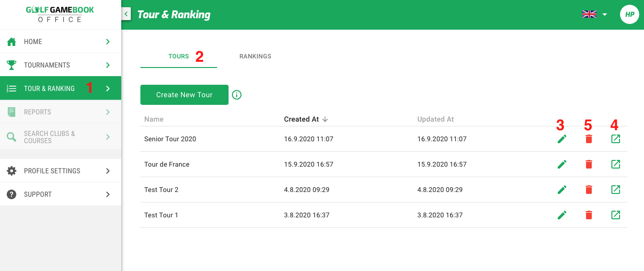Open the Search Clubs & Courses label
The image size is (644, 271).
tap(49, 137)
